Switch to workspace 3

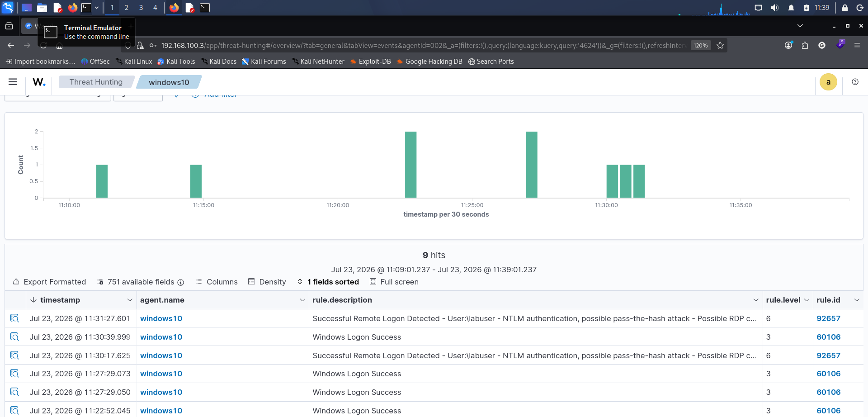[x=141, y=8]
